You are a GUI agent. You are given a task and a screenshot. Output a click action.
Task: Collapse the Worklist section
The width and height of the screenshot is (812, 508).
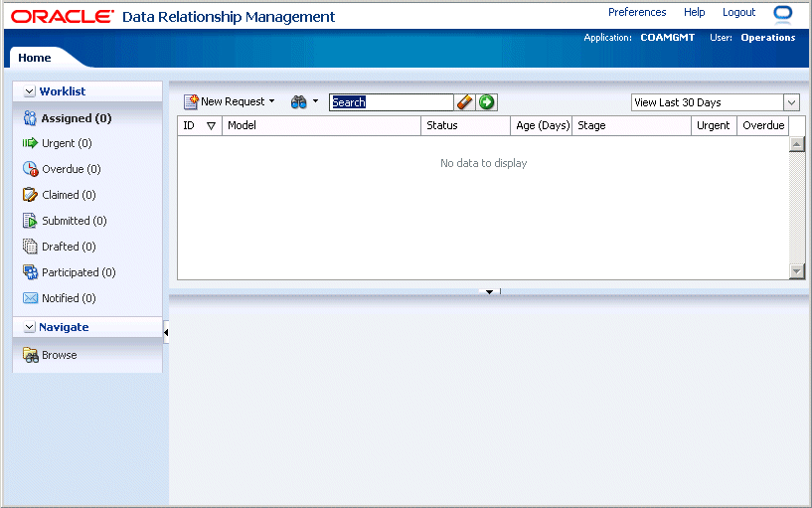(30, 91)
